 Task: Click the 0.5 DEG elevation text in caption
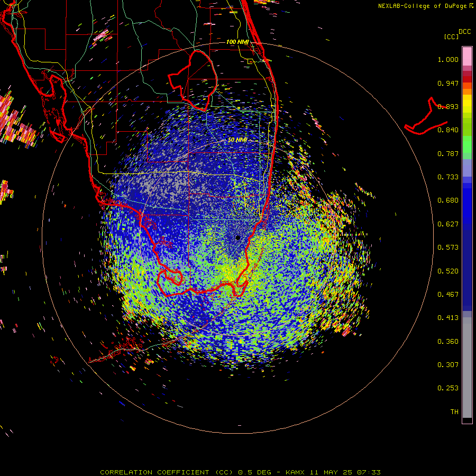[x=255, y=472]
